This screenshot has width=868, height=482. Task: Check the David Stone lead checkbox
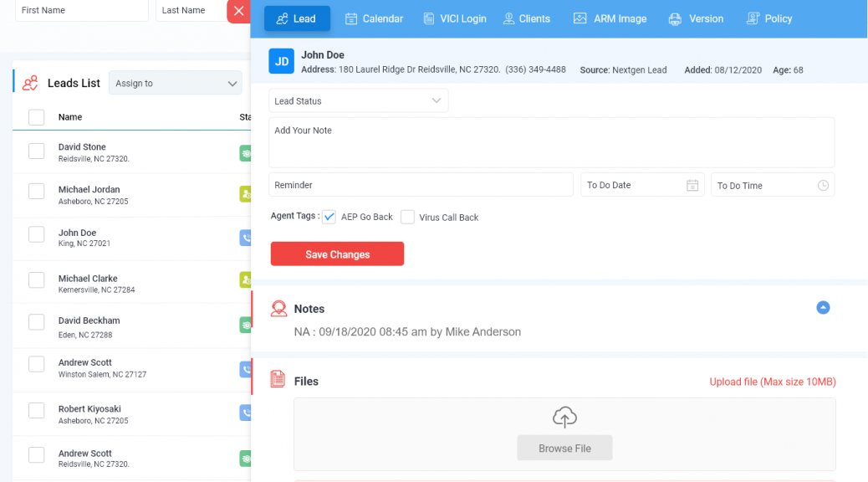37,151
